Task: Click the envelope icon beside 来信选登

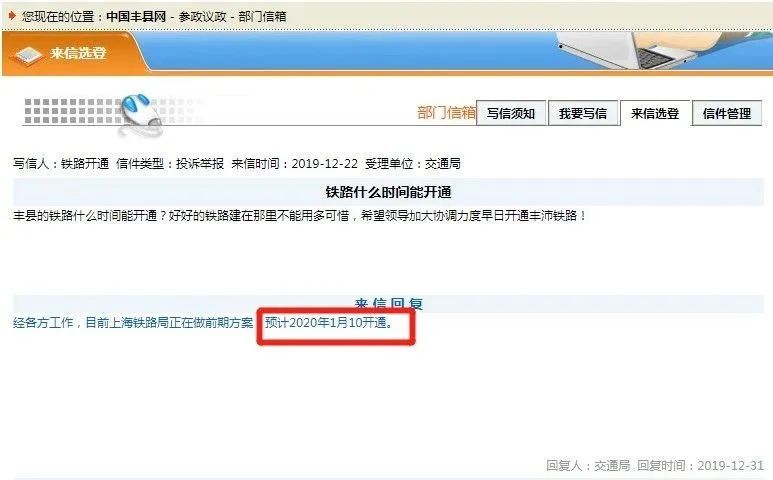Action: click(28, 54)
